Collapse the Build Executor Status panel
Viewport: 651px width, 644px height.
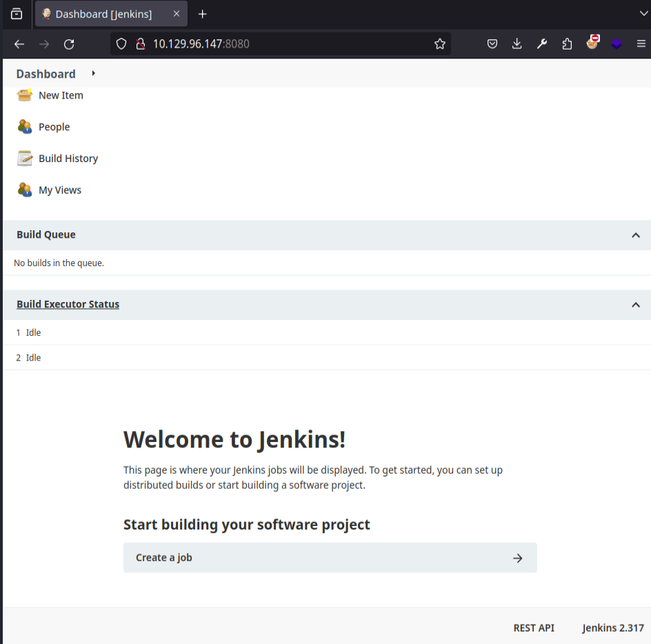pos(635,305)
